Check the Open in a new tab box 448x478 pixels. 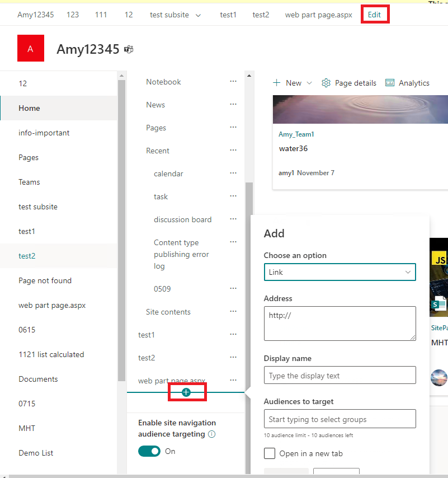270,453
